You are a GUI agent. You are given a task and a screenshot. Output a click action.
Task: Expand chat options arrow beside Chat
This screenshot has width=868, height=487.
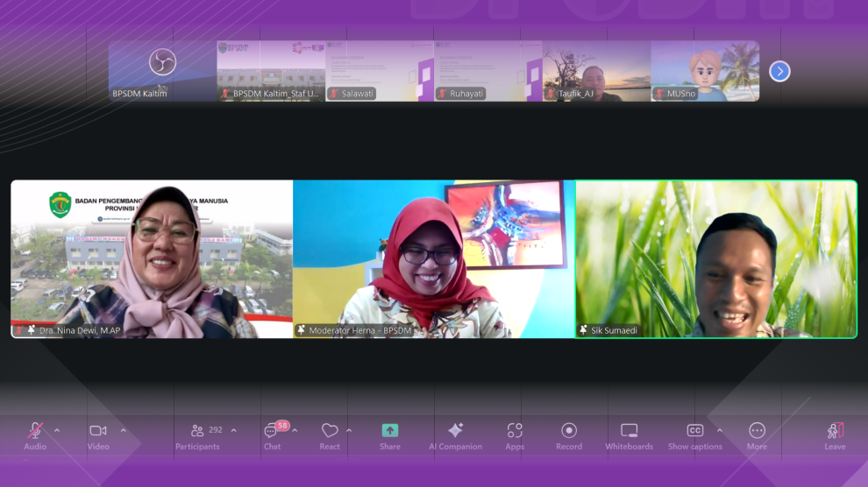[295, 430]
